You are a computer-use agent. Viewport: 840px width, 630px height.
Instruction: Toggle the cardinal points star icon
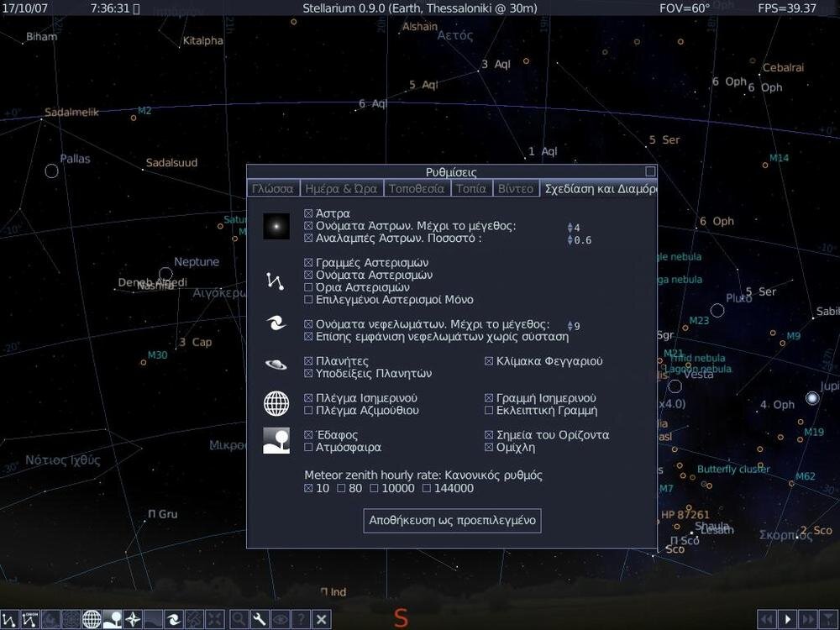[134, 619]
